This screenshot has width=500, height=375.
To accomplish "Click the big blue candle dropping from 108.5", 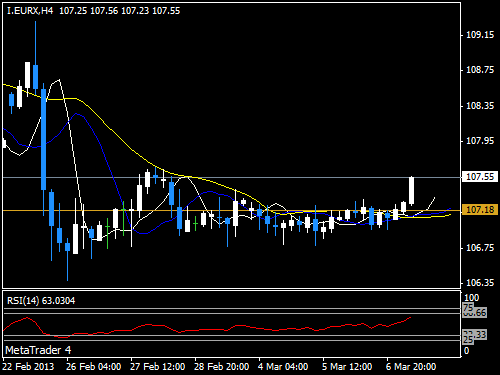I will [x=43, y=139].
